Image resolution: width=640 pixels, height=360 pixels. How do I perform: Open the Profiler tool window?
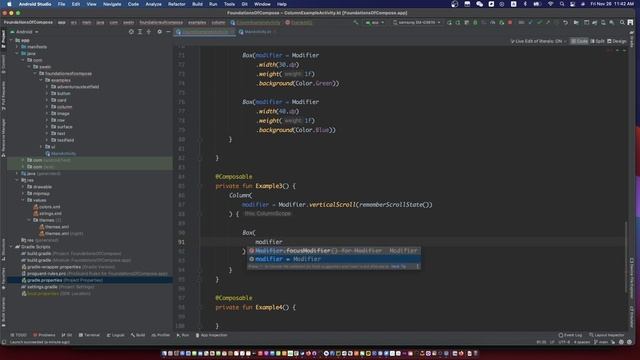pos(161,335)
